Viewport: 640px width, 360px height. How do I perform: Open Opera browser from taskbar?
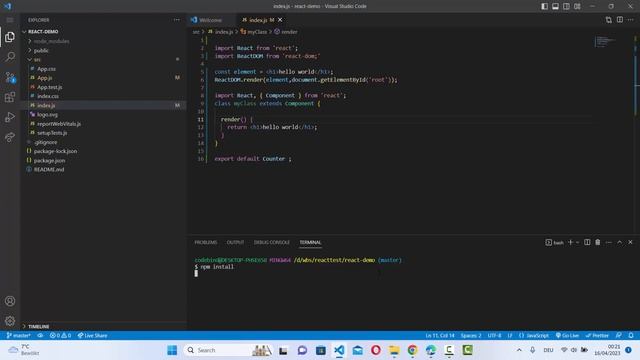point(376,350)
